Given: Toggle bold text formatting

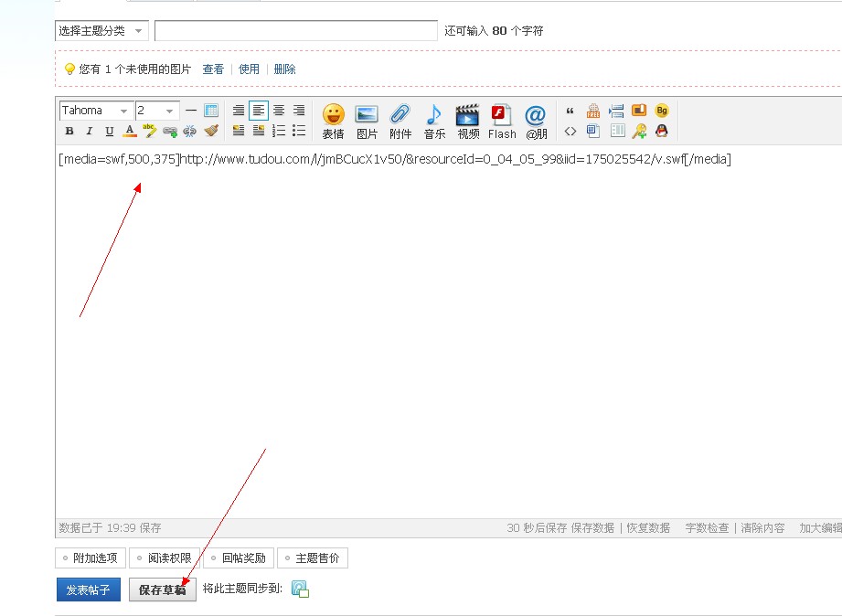Looking at the screenshot, I should [69, 131].
